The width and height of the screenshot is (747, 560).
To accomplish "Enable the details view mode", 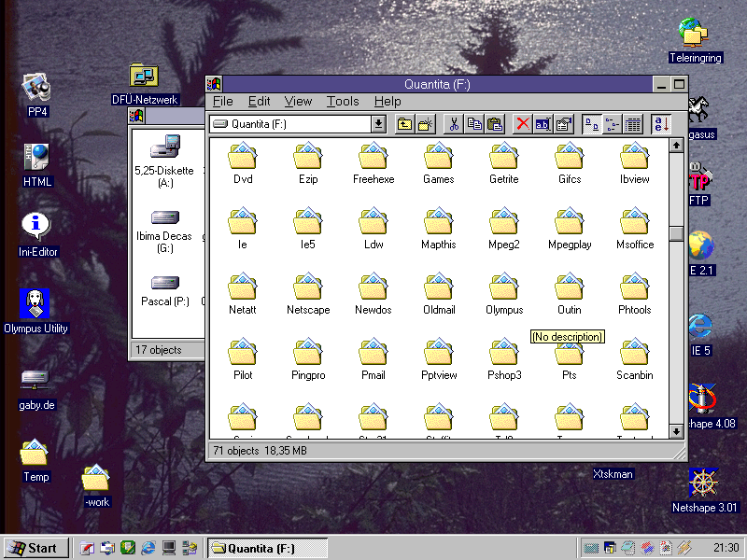I will 633,124.
